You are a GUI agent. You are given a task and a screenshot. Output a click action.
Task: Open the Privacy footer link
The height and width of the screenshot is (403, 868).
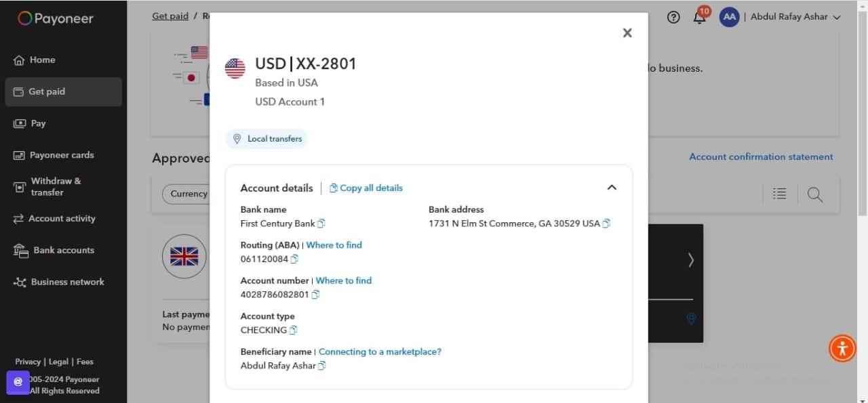[28, 362]
